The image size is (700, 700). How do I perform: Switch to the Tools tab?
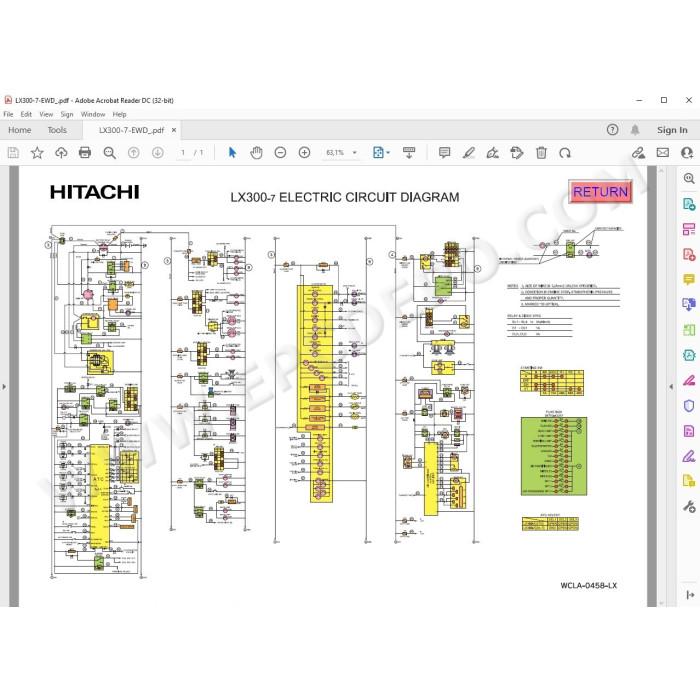click(57, 130)
